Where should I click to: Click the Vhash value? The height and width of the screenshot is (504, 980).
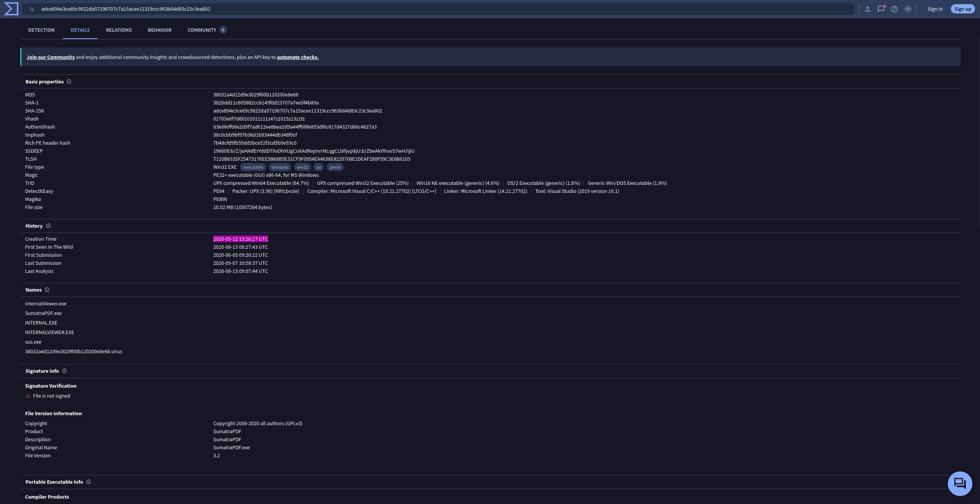pos(259,119)
